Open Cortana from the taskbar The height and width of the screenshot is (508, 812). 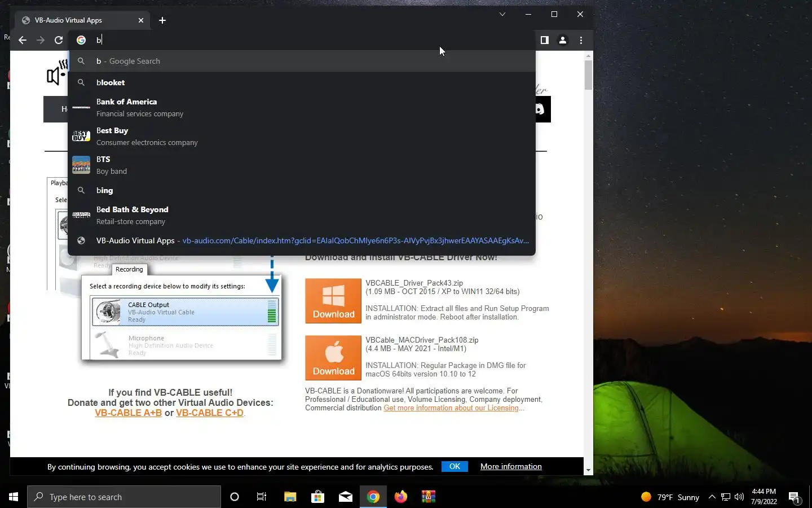235,497
